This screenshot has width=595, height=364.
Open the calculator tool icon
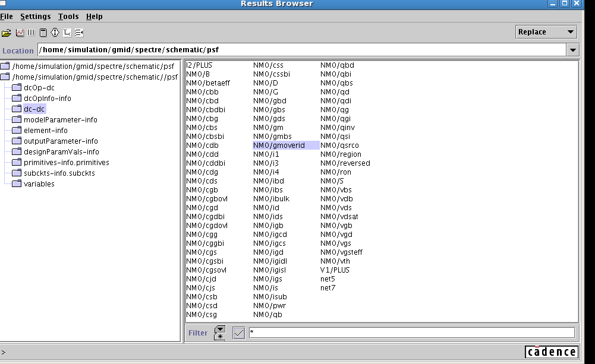pyautogui.click(x=43, y=33)
